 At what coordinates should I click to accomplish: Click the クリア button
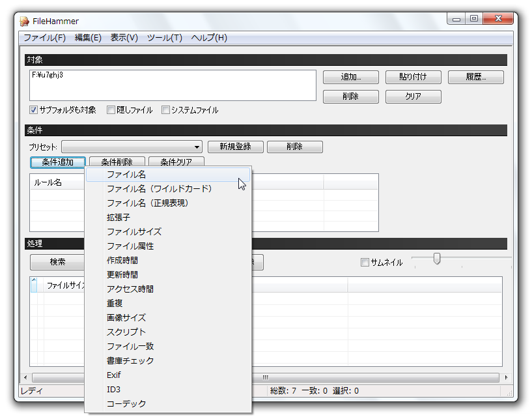pos(413,96)
